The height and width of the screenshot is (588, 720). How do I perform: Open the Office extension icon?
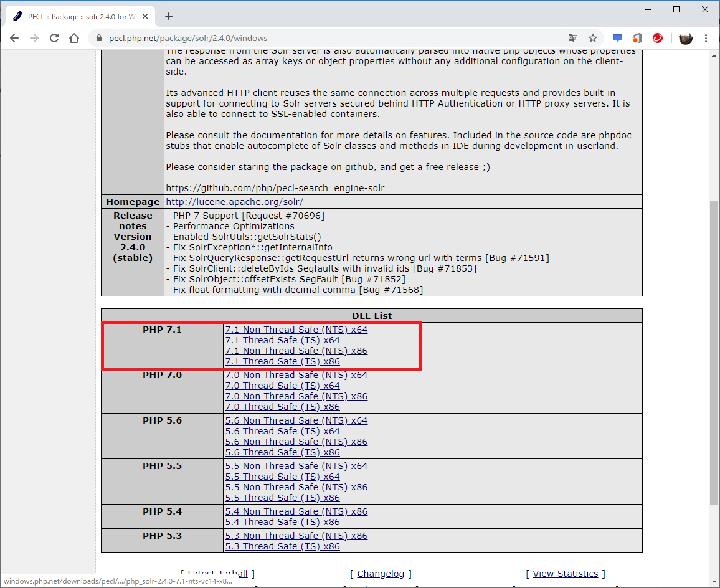click(x=637, y=38)
